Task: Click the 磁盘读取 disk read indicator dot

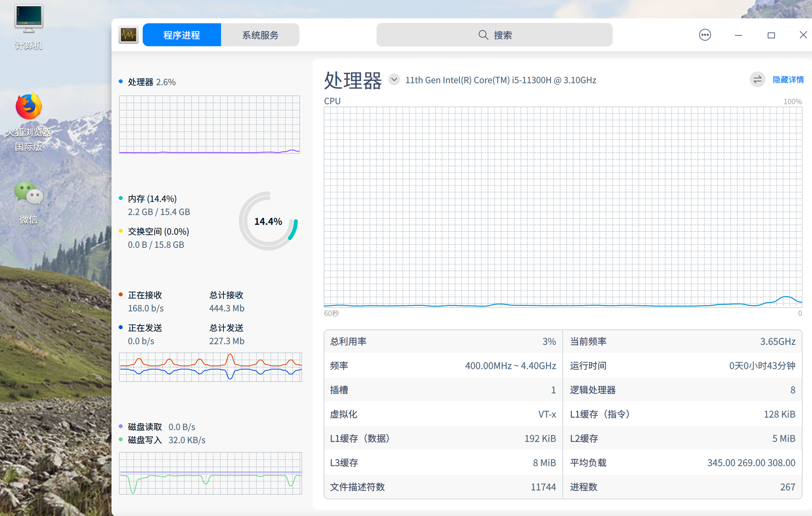Action: tap(120, 426)
